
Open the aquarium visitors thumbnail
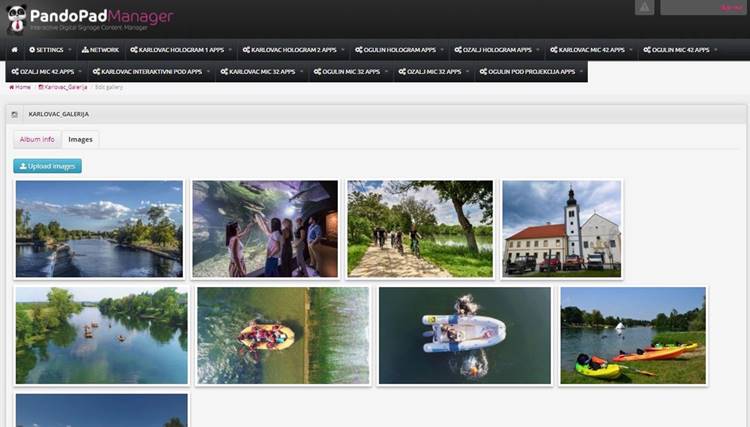265,229
